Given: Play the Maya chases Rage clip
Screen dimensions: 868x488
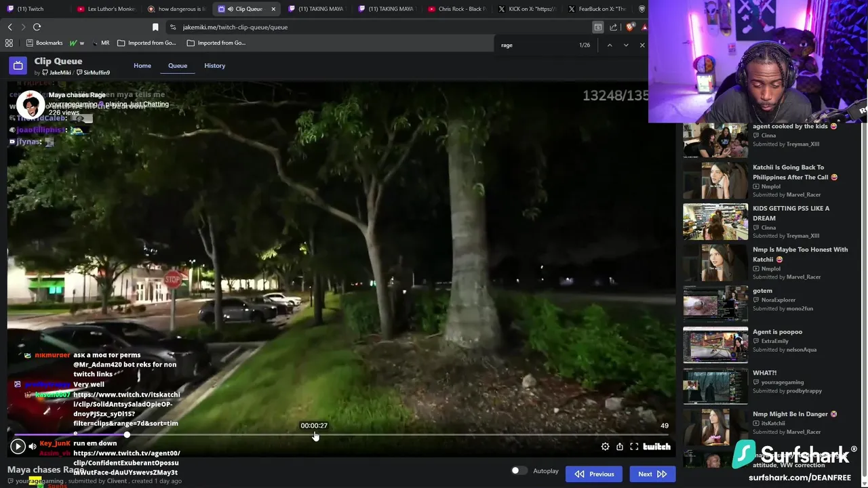Looking at the screenshot, I should [18, 446].
